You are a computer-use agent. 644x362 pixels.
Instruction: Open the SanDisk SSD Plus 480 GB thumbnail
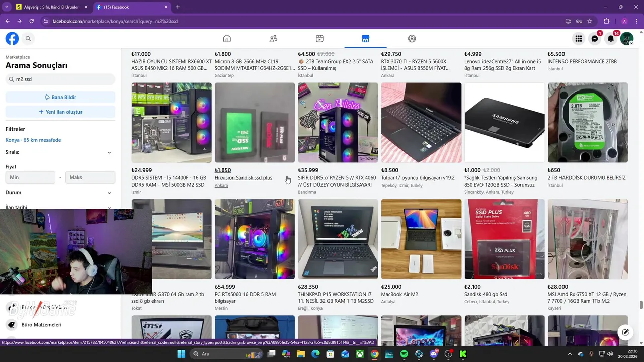click(x=505, y=239)
